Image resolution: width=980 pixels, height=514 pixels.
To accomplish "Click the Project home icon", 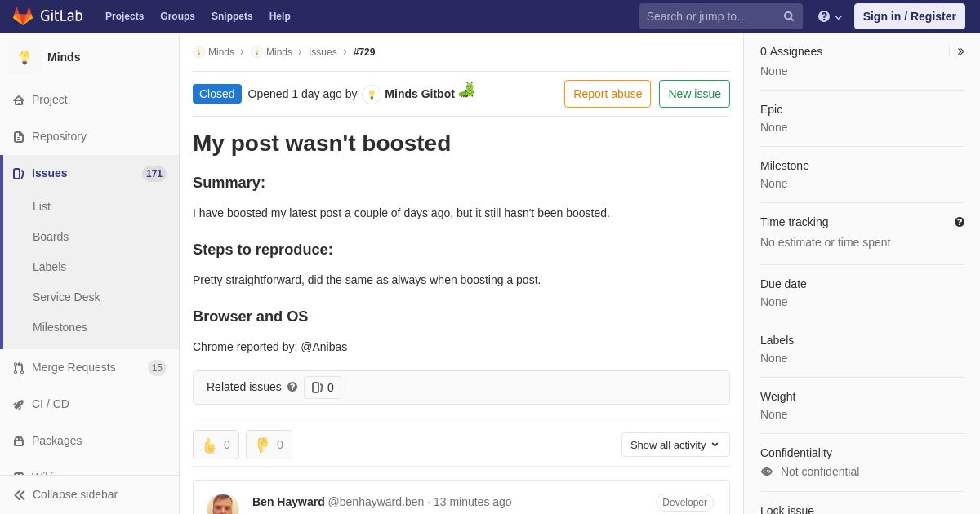I will (19, 100).
